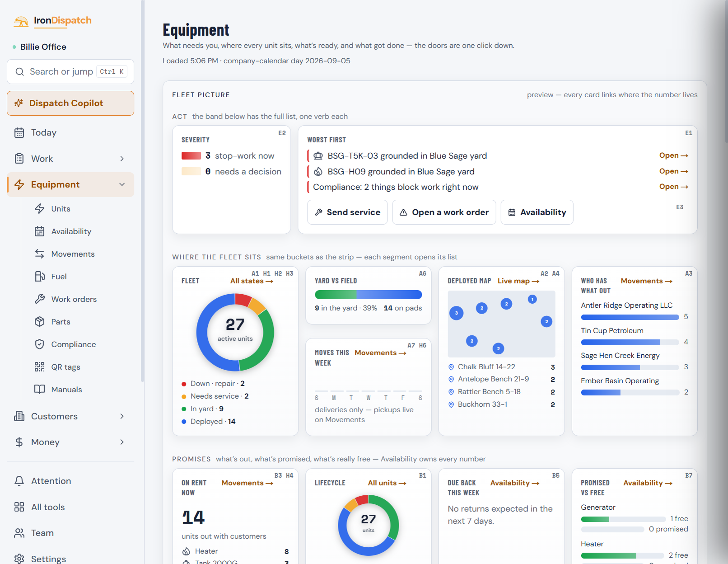The image size is (728, 564).
Task: Open All states link in Fleet card
Action: [x=252, y=281]
